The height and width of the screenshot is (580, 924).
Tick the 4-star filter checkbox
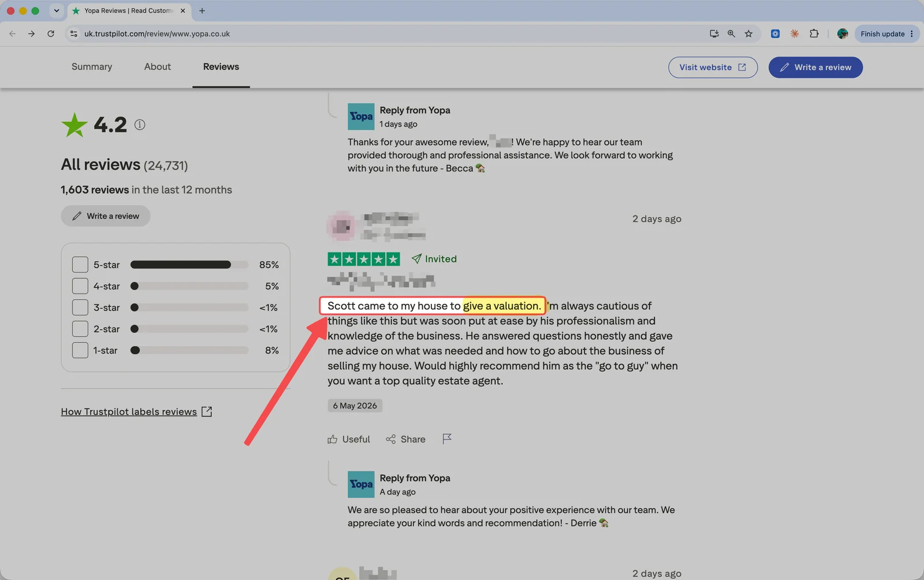coord(80,286)
